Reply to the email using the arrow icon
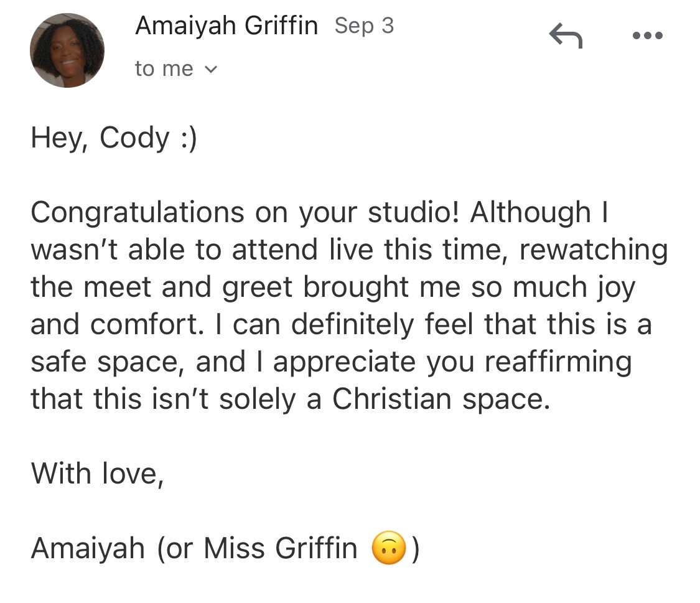700x603 pixels. pyautogui.click(x=566, y=35)
